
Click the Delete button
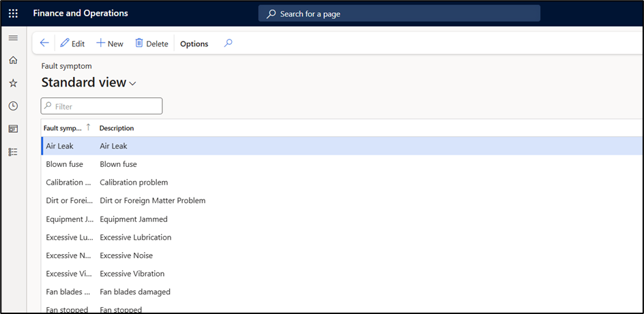point(151,44)
